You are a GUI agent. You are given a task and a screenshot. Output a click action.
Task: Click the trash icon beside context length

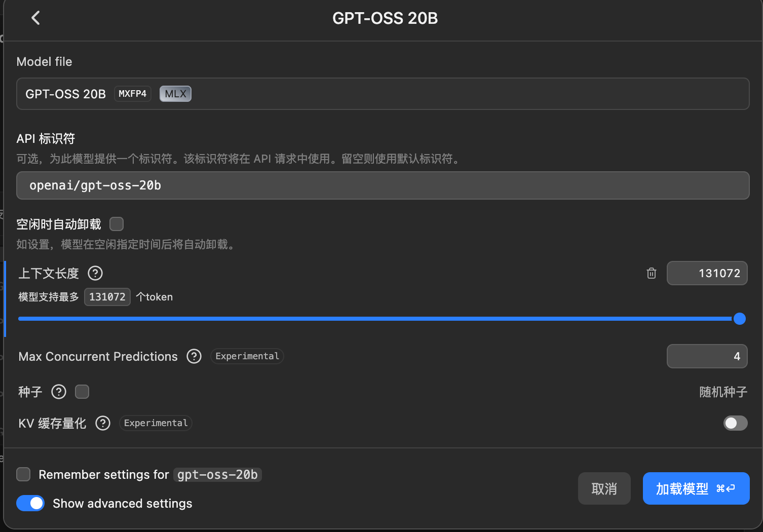[x=652, y=274]
